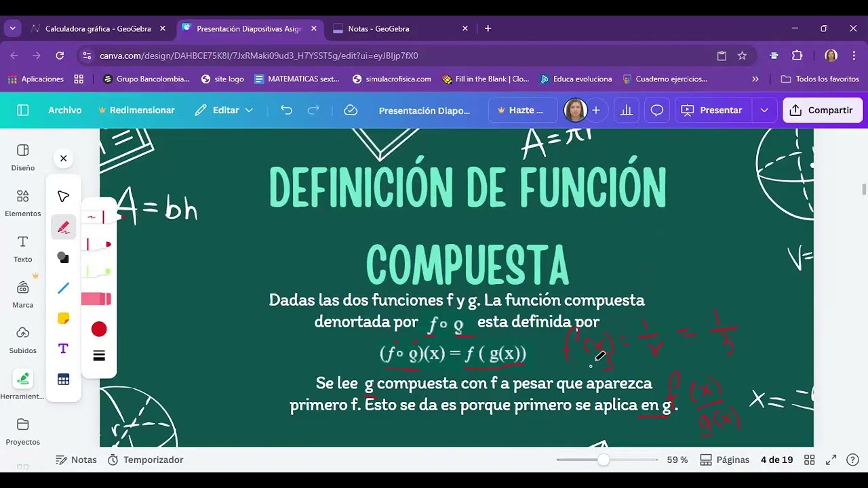
Task: Expand the hidden bookmarks chevron
Action: [755, 79]
